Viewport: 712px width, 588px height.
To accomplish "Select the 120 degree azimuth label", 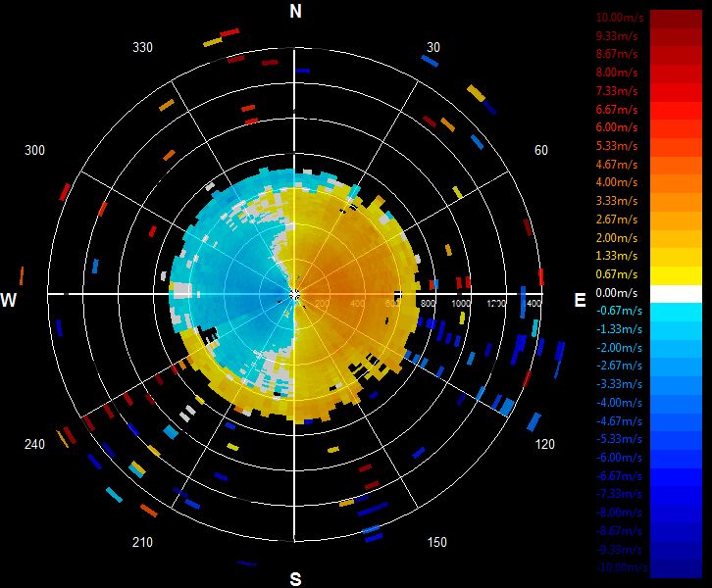I will (x=544, y=444).
